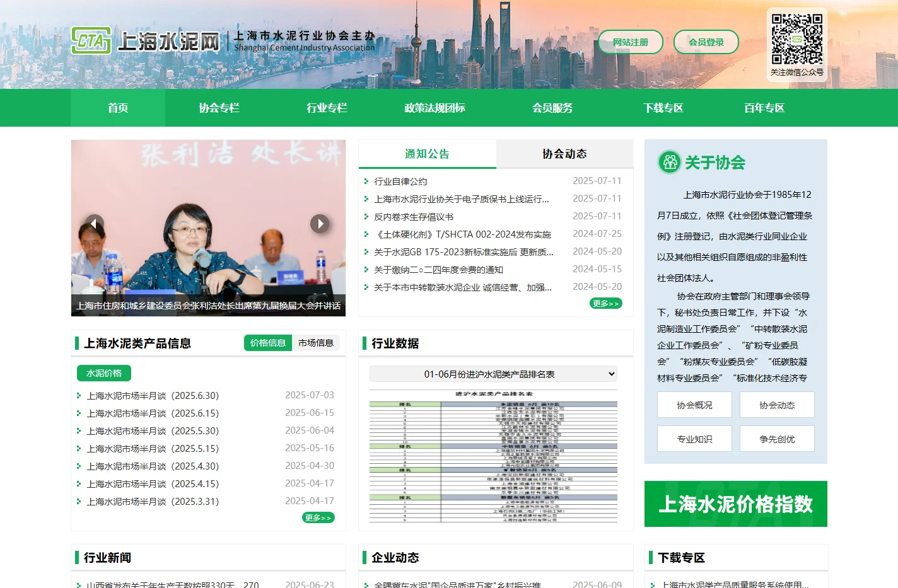
Task: Click 行业新闻 section heading
Action: pos(108,558)
